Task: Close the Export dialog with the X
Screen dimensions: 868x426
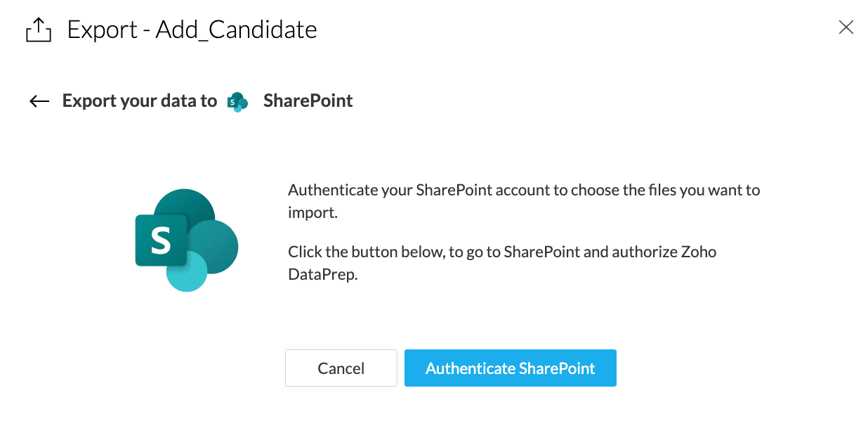Action: [846, 27]
